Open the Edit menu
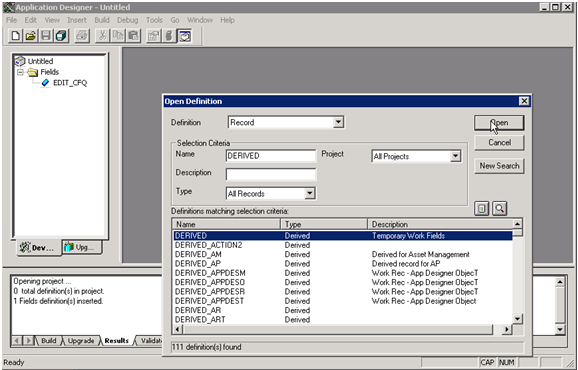578x370 pixels. [31, 20]
